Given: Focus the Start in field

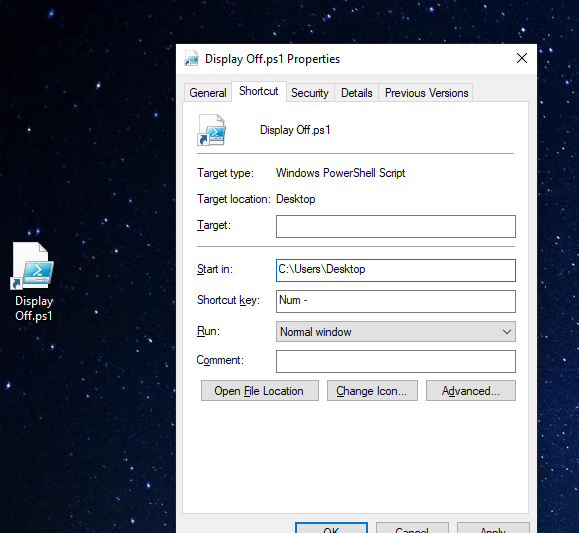Looking at the screenshot, I should [x=395, y=270].
